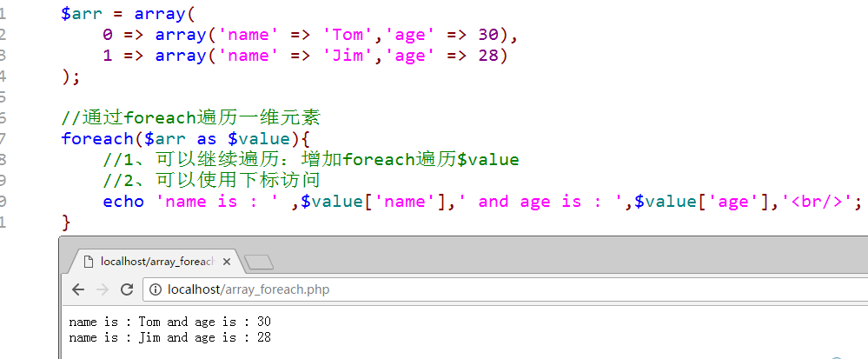Click the output line containing Jim

169,337
